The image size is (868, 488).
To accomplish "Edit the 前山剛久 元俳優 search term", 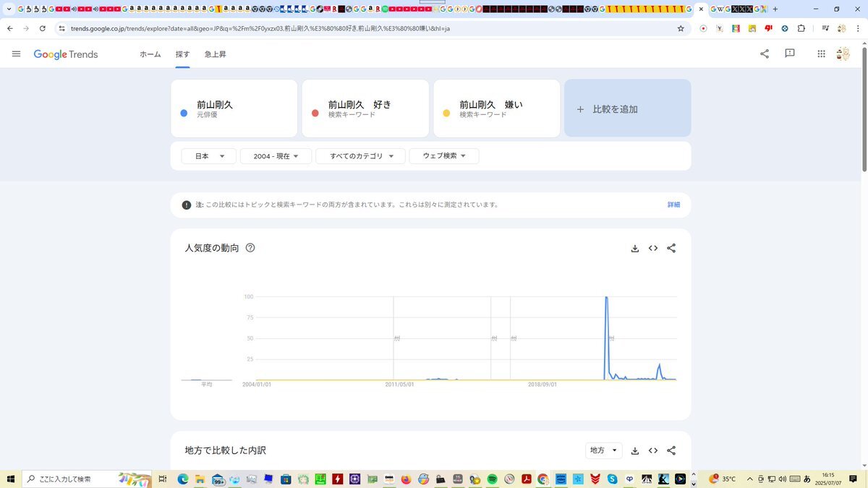I will (234, 108).
